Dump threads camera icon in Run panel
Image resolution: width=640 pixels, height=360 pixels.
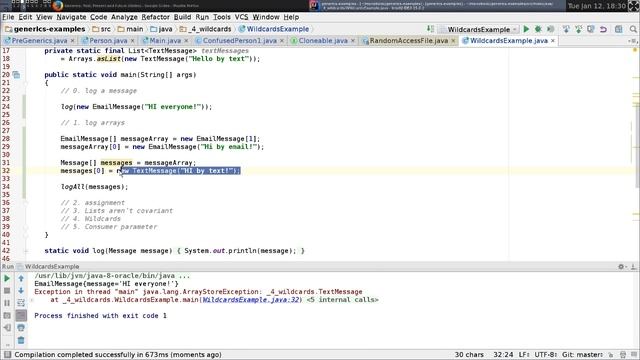click(7, 316)
